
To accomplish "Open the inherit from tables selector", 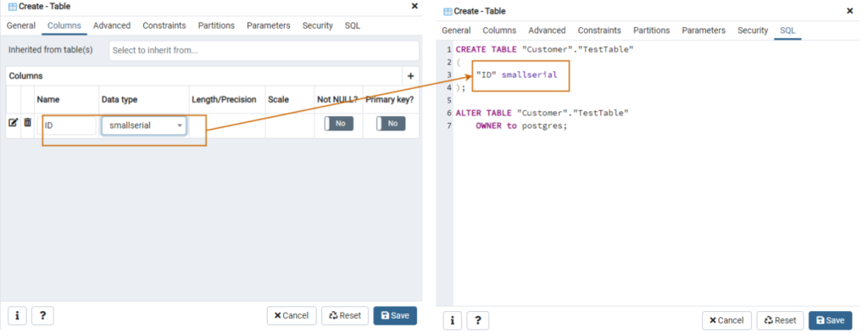I will click(264, 50).
